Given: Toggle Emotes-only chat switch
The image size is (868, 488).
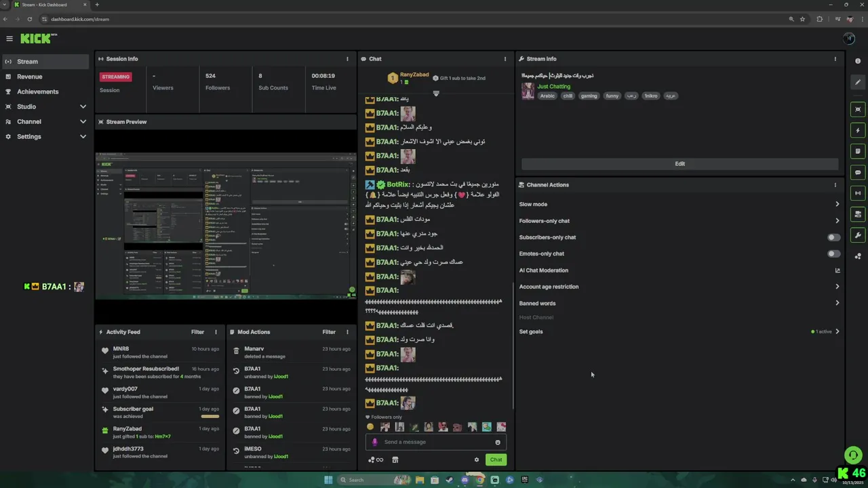Looking at the screenshot, I should click(833, 253).
